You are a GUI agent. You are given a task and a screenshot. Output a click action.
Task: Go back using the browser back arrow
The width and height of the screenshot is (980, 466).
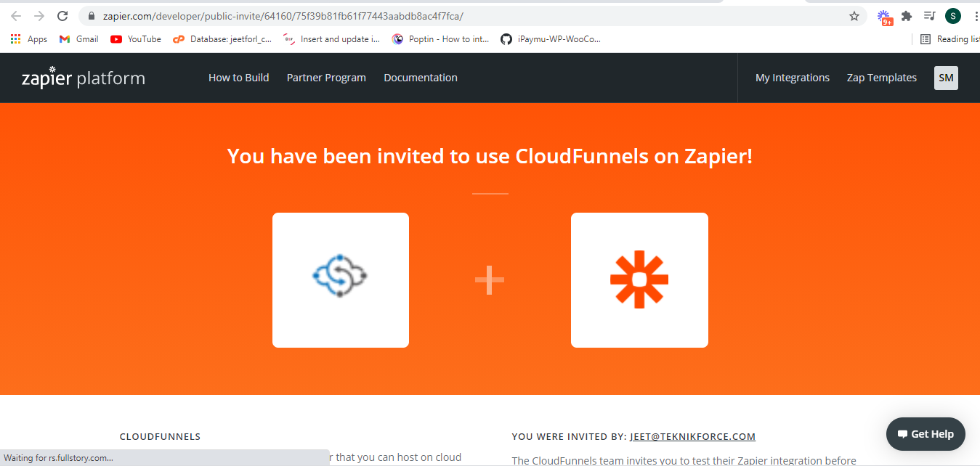[16, 16]
